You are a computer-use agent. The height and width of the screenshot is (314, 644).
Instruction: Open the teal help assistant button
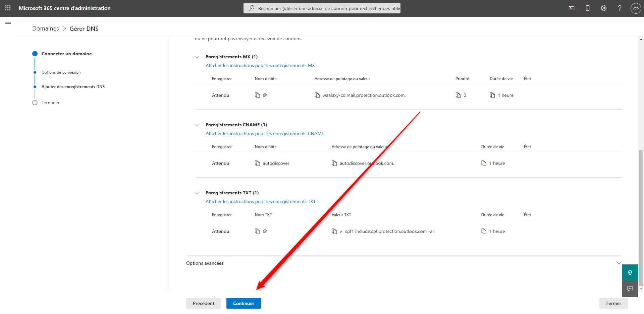630,272
